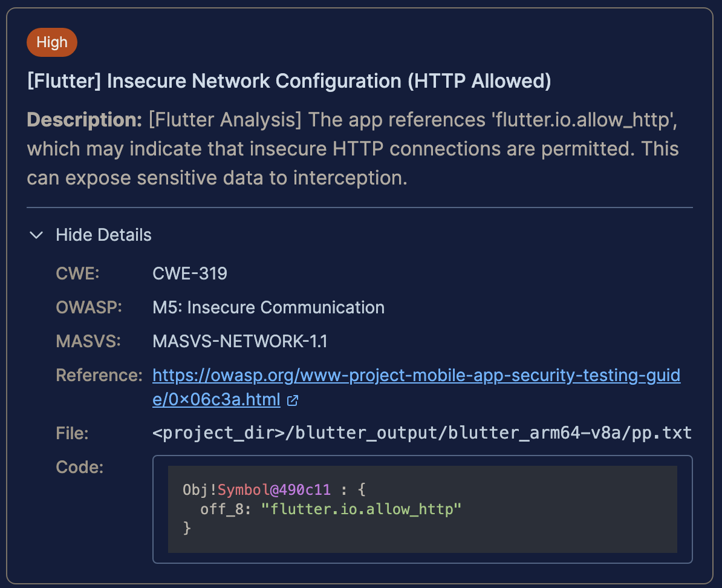Click the High severity badge
The width and height of the screenshot is (722, 588).
click(x=52, y=42)
